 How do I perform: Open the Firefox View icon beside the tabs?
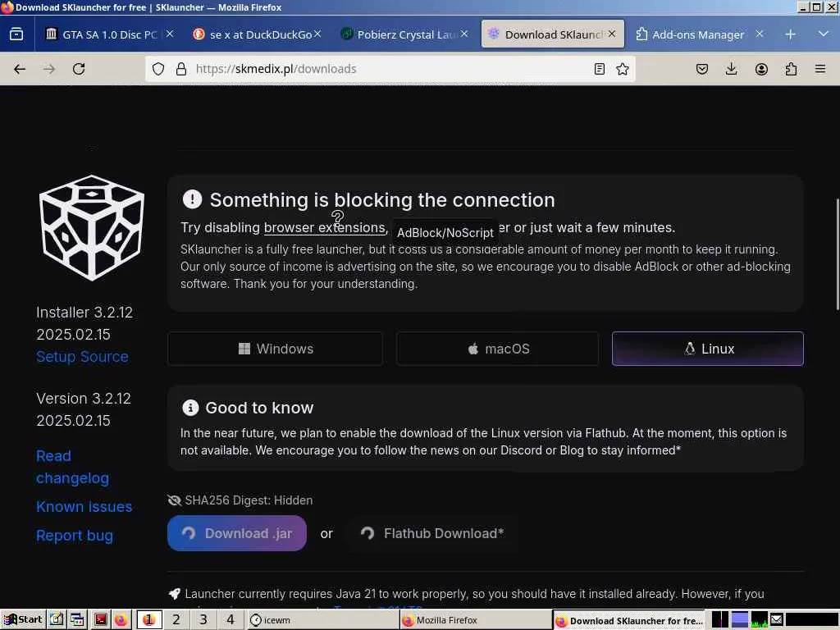(x=16, y=34)
